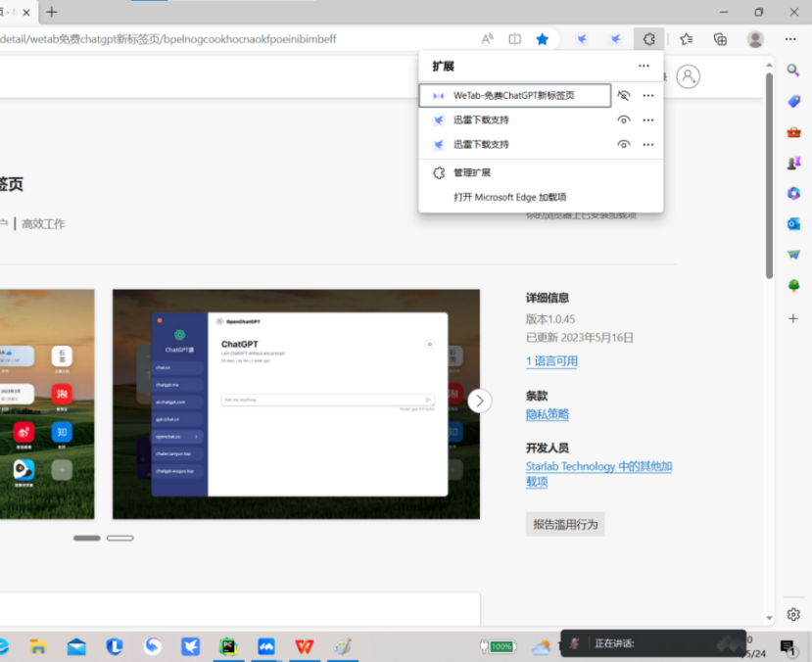Click the page vertical scrollbar thumb

pyautogui.click(x=769, y=176)
